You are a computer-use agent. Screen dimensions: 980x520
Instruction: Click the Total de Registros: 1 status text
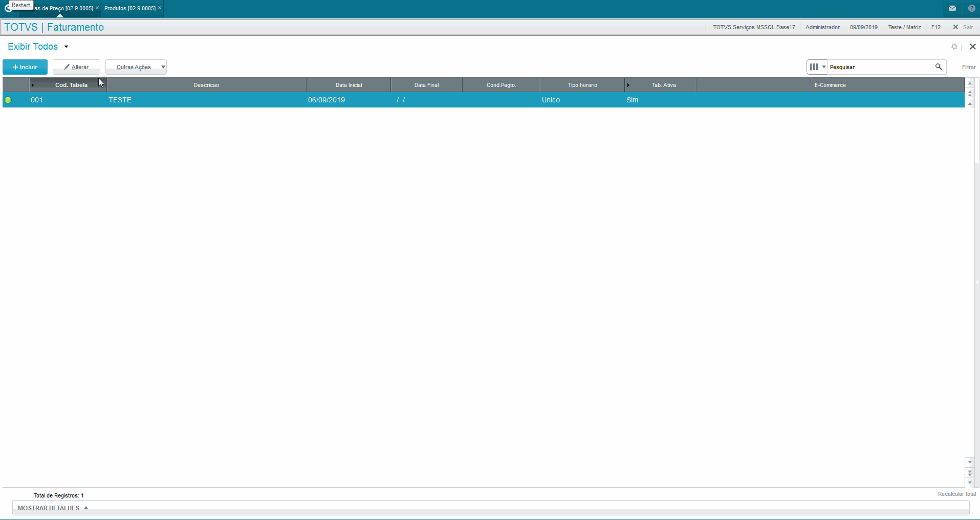tap(59, 495)
